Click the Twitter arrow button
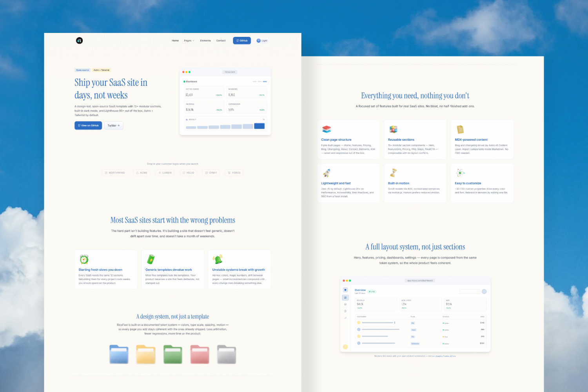588x392 pixels. (114, 125)
